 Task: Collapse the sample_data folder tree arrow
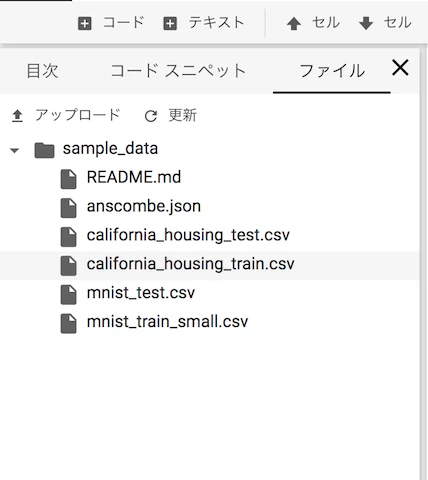click(14, 151)
